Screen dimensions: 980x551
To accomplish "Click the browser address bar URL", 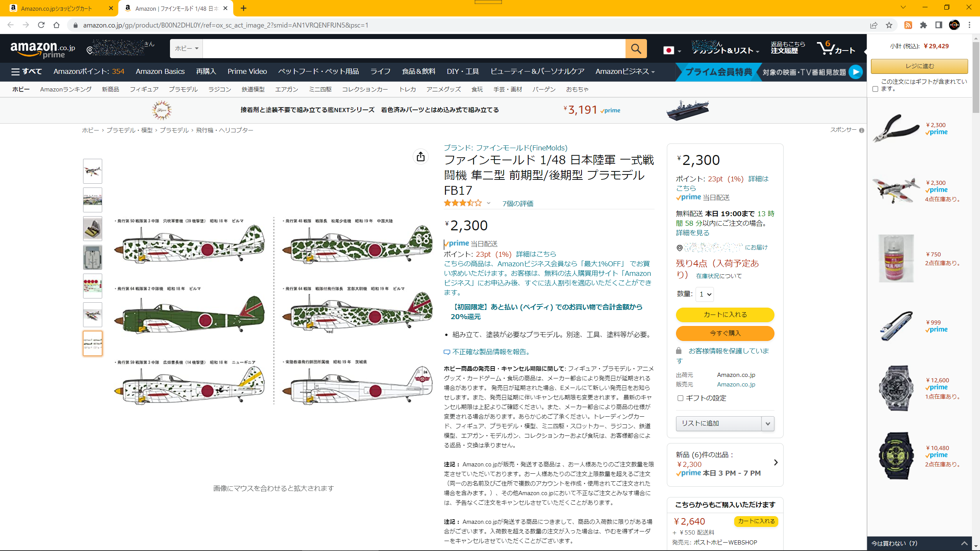I will pyautogui.click(x=226, y=25).
